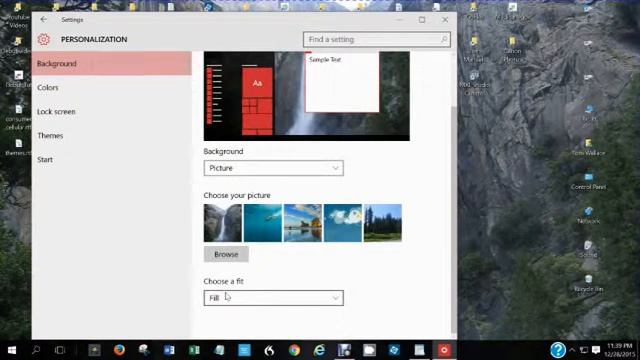Select the Tom Wallace desktop folder
This screenshot has width=640, height=360.
pyautogui.click(x=588, y=147)
